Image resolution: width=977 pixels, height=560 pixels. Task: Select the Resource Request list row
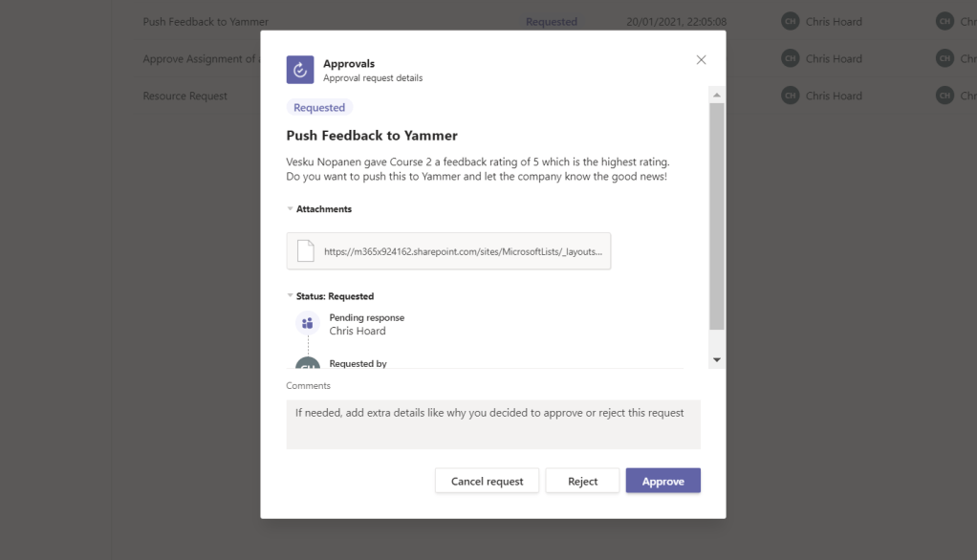pos(185,96)
